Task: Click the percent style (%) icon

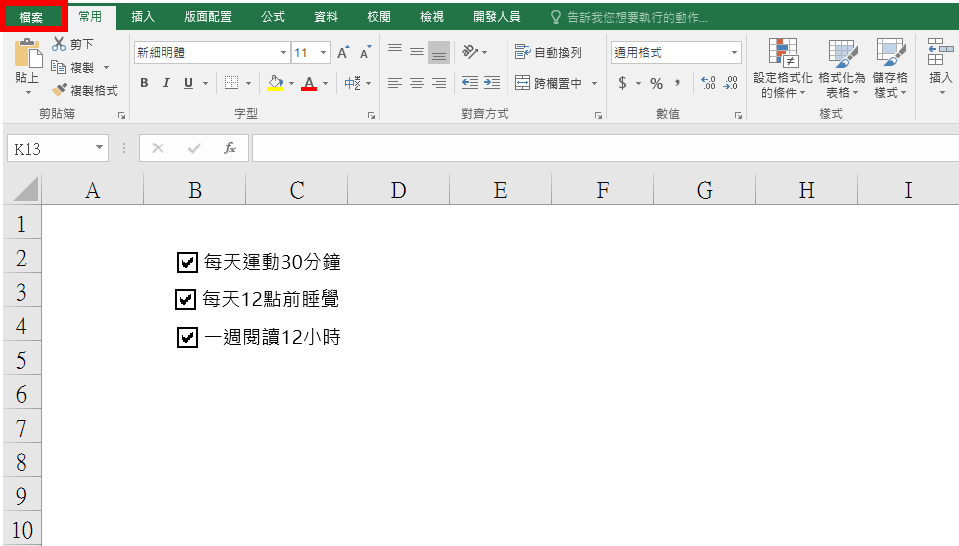Action: (x=656, y=83)
